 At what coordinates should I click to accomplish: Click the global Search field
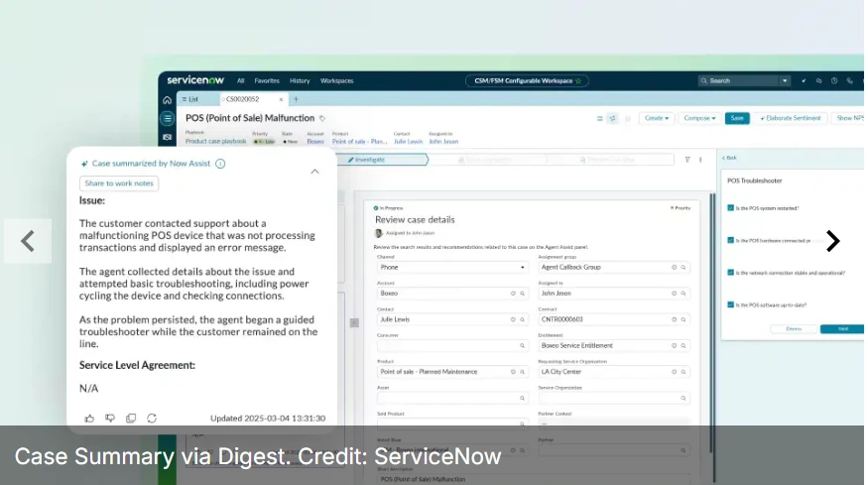point(738,81)
